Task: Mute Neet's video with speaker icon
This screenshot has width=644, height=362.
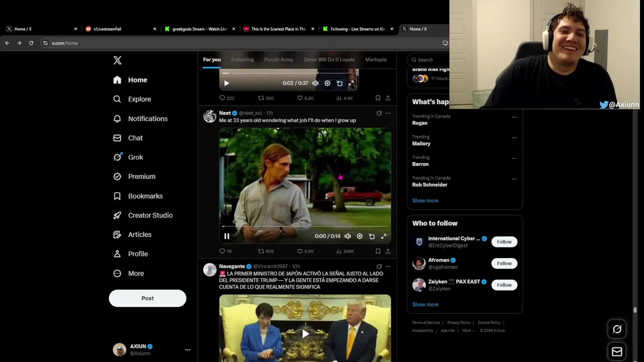Action: [x=348, y=236]
